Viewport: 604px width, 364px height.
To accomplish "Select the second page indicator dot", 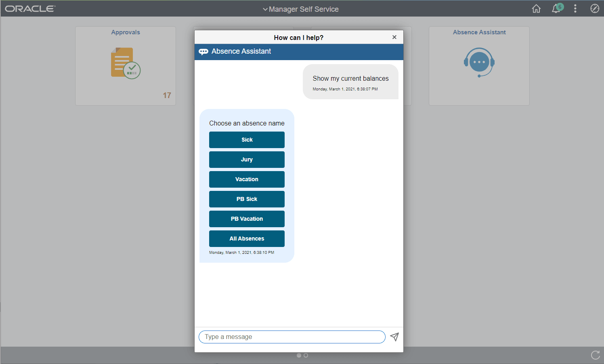I will [x=306, y=356].
